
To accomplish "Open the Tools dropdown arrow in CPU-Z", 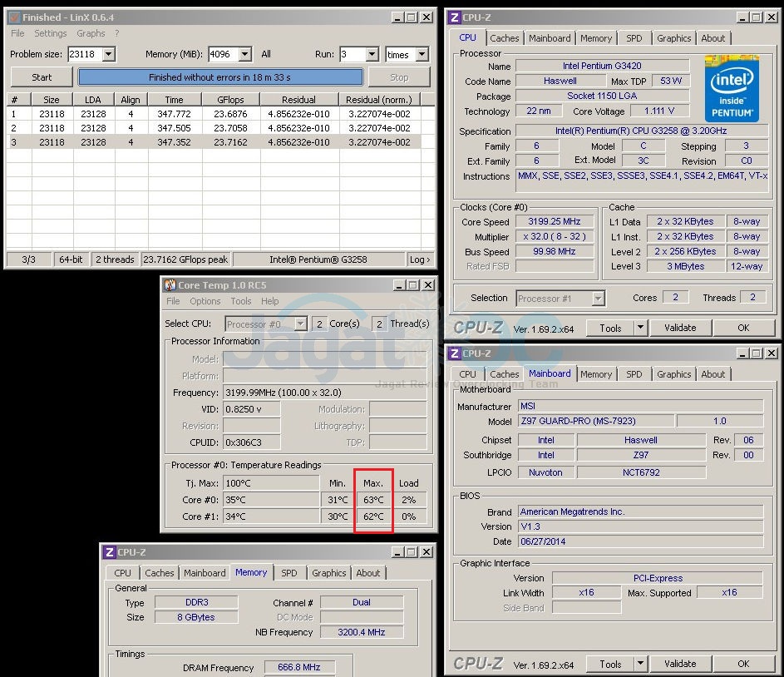I will tap(640, 328).
